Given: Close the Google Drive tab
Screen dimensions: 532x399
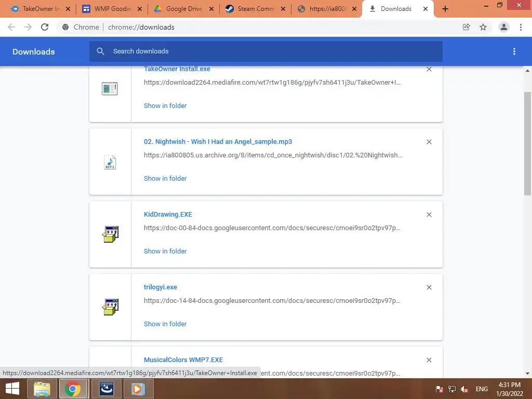Looking at the screenshot, I should click(211, 9).
